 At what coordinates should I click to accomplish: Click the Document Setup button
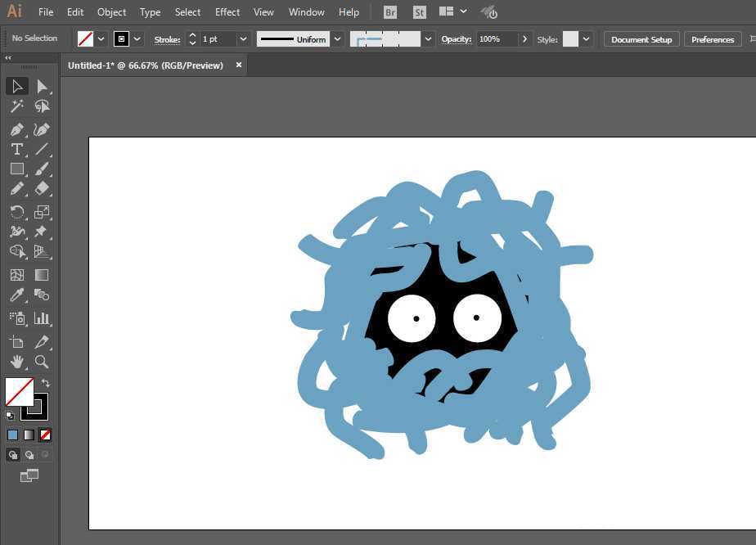641,39
